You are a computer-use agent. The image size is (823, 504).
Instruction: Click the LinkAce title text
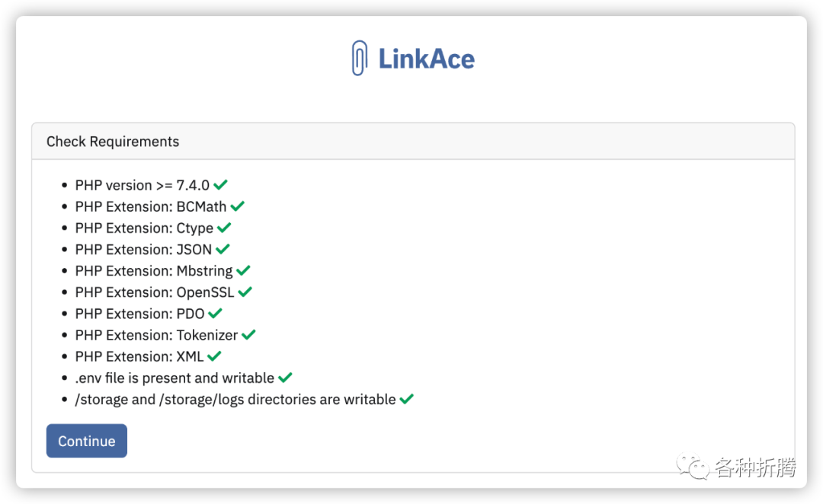click(x=427, y=59)
